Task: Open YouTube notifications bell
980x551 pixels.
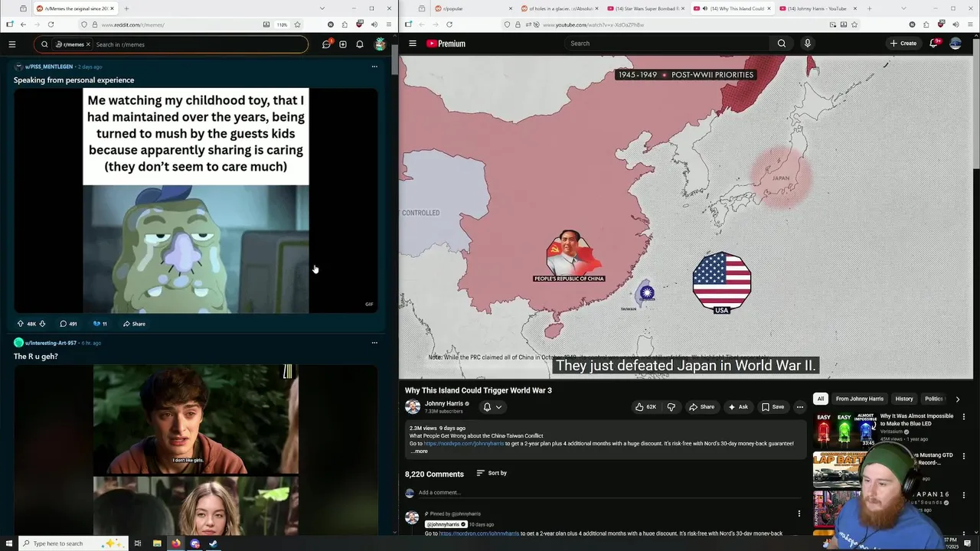Action: (x=933, y=44)
